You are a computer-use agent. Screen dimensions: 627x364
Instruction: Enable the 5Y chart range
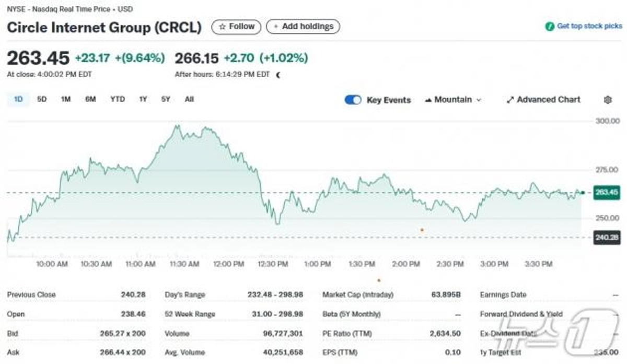tap(166, 99)
